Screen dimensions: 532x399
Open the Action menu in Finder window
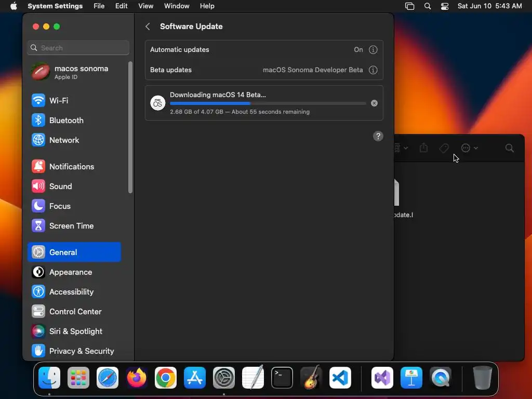[x=469, y=148]
